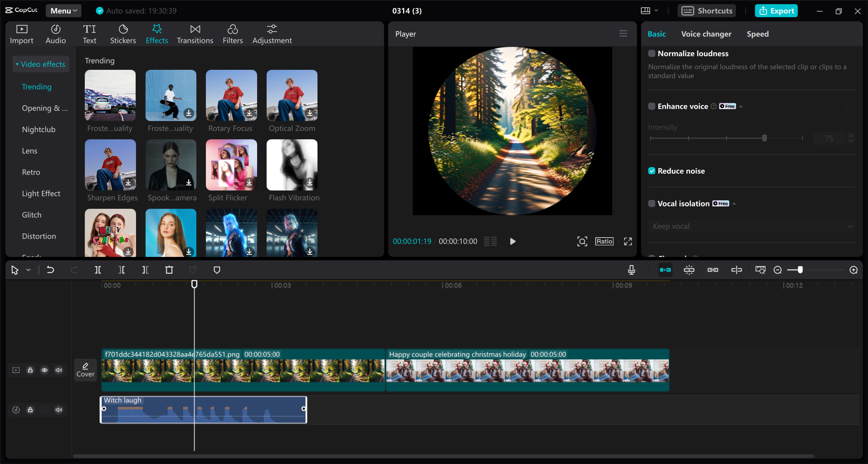The width and height of the screenshot is (868, 464).
Task: Switch to the Voice changer tab
Action: pos(706,34)
